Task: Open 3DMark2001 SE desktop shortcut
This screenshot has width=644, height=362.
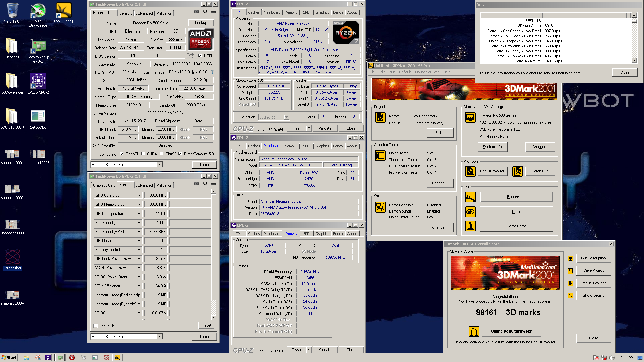Action: (63, 15)
